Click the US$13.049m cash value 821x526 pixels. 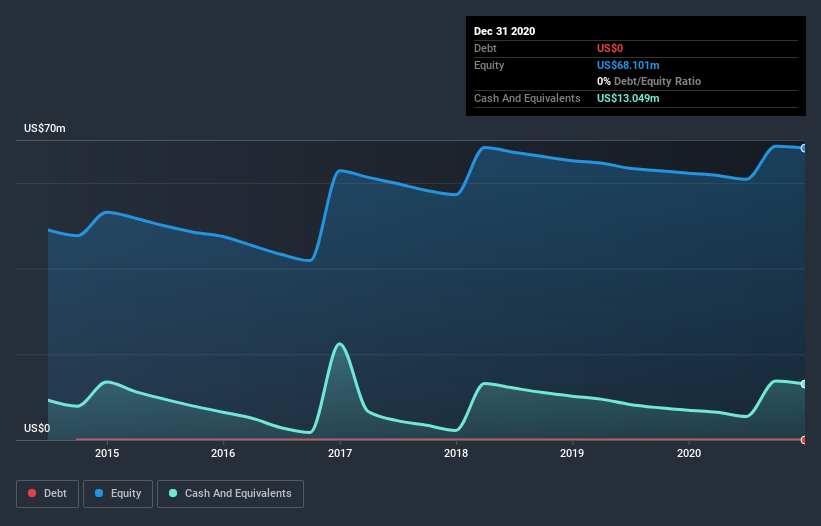[x=628, y=98]
